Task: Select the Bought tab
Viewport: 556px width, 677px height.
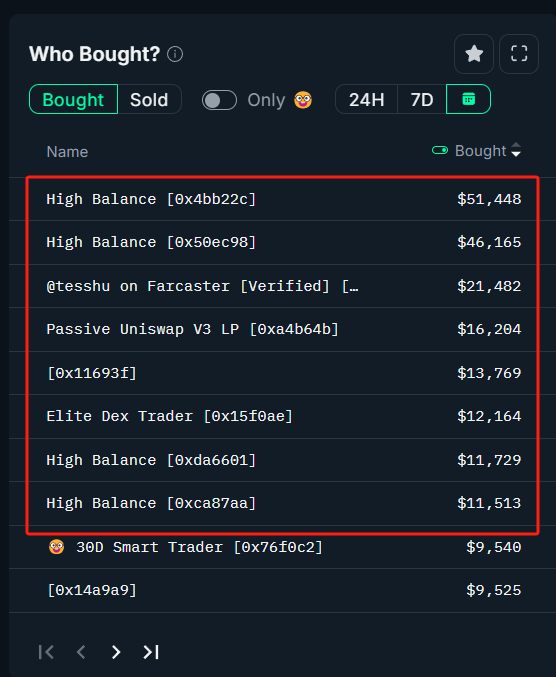Action: pyautogui.click(x=73, y=99)
